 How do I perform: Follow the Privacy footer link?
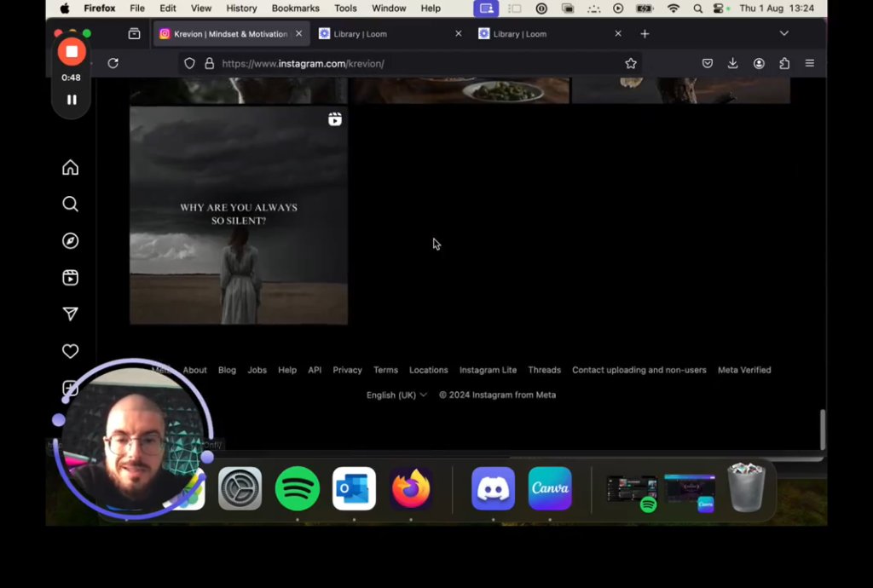pyautogui.click(x=348, y=370)
